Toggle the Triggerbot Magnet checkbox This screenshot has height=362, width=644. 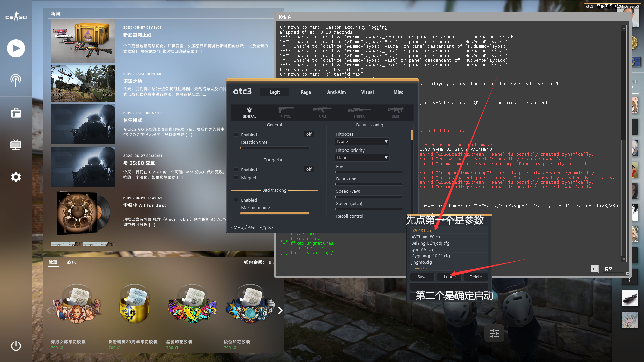236,178
